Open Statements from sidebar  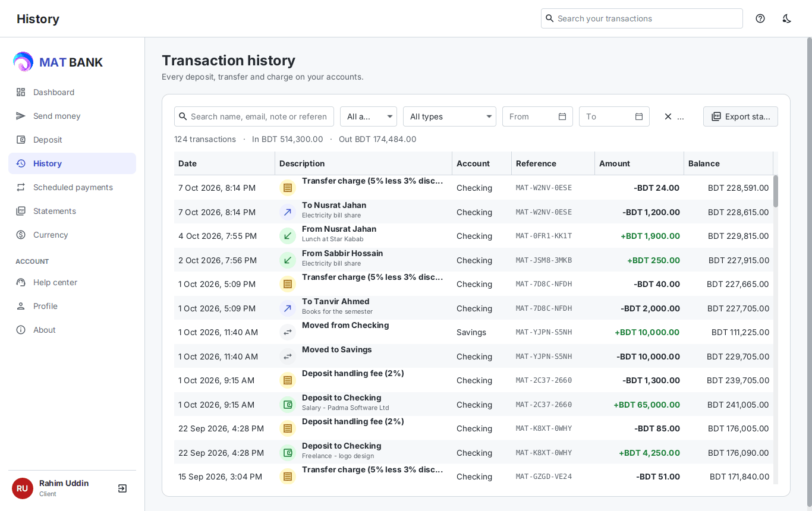(72, 211)
